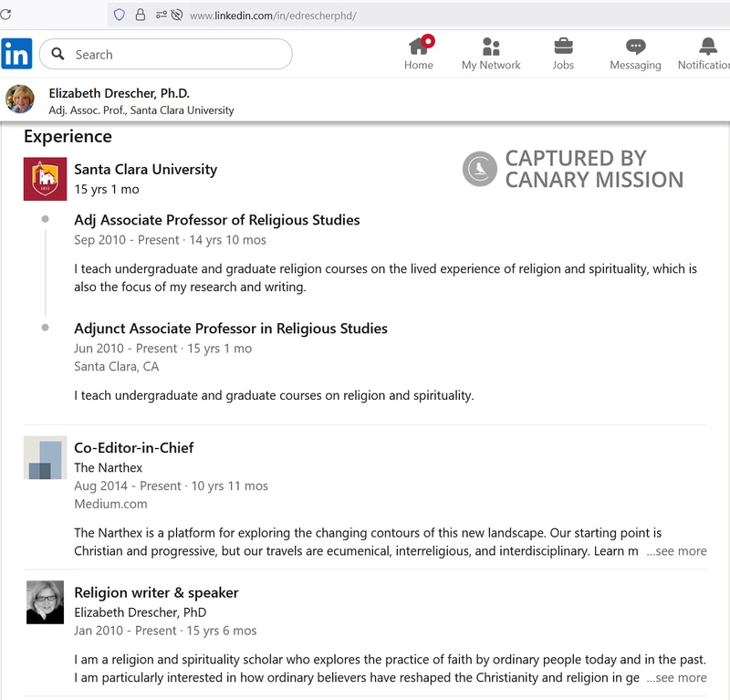
Task: Expand "see more" on The Narthex description
Action: [676, 551]
